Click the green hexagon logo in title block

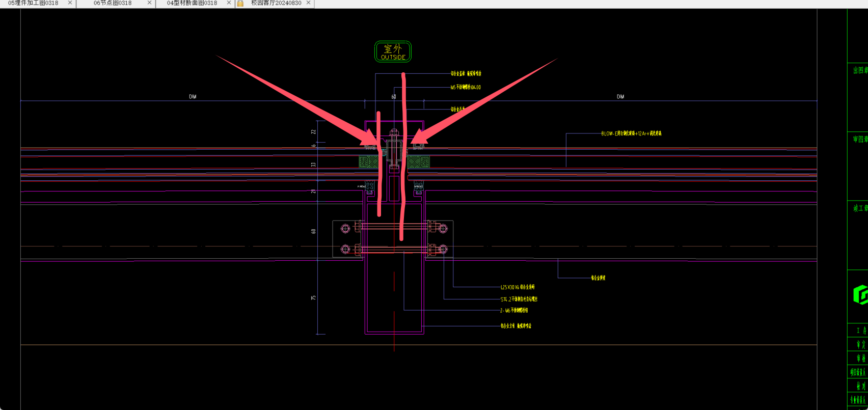point(860,295)
